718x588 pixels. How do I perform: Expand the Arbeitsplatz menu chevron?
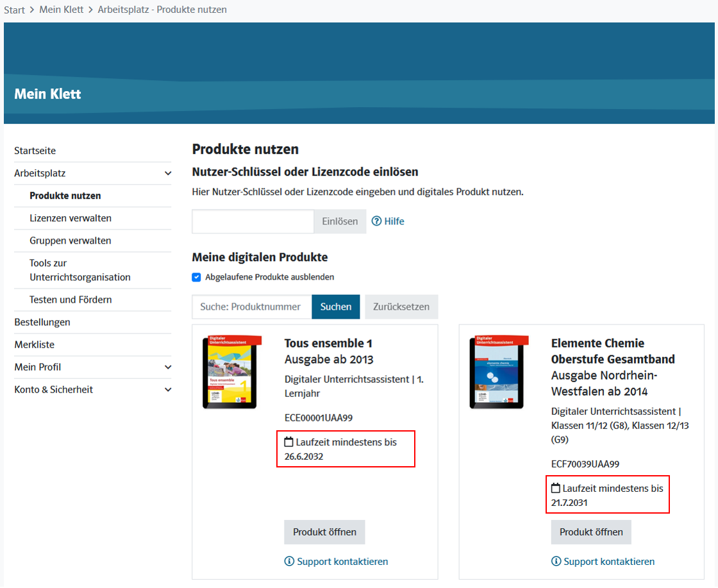(168, 173)
